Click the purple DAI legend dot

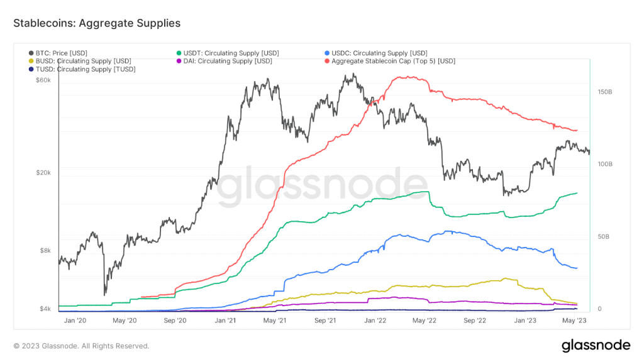pyautogui.click(x=179, y=61)
